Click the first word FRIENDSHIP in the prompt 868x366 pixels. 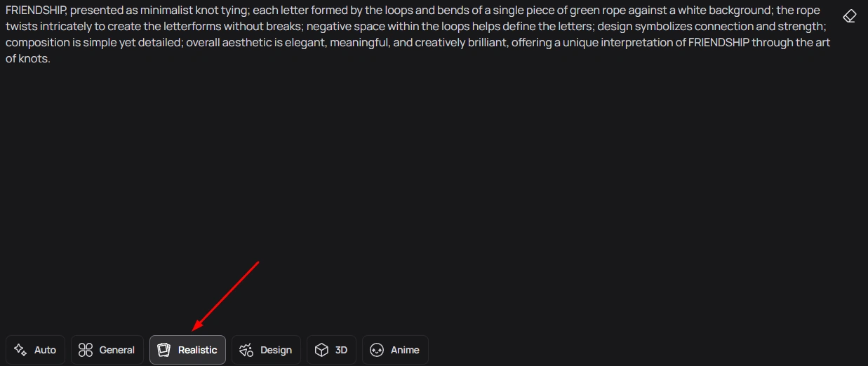[35, 11]
